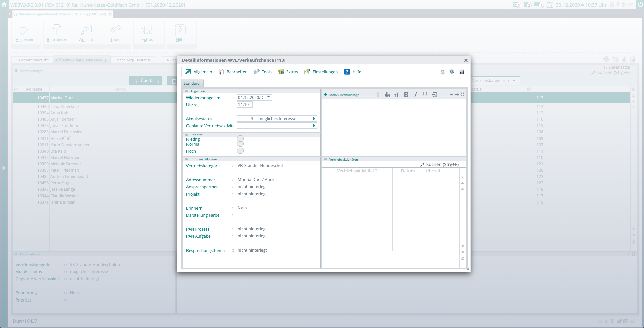The height and width of the screenshot is (328, 644).
Task: Apply italic formatting in Motiv/Kernaussage editor
Action: 415,95
